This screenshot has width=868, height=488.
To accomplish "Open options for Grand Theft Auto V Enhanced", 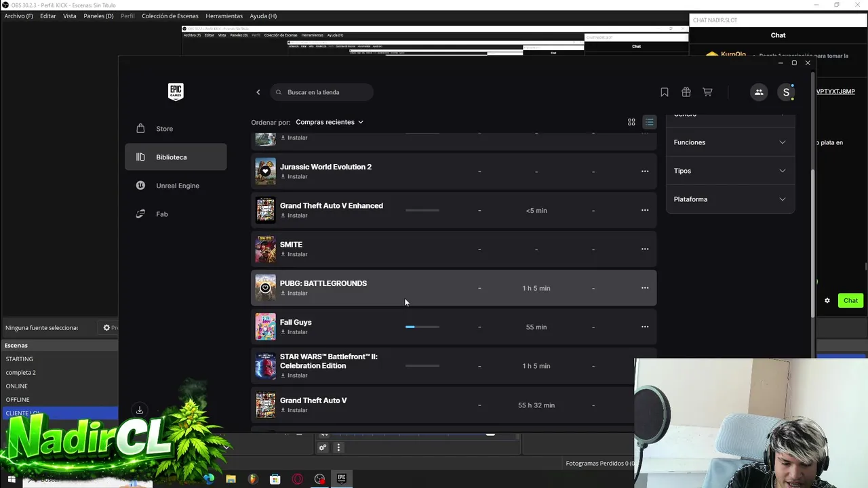I will click(645, 210).
